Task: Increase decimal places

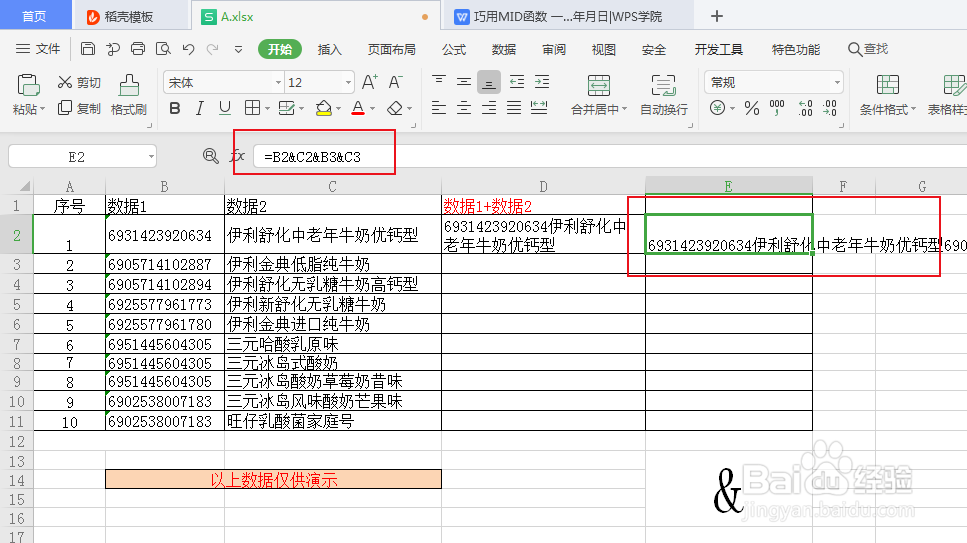Action: coord(805,109)
